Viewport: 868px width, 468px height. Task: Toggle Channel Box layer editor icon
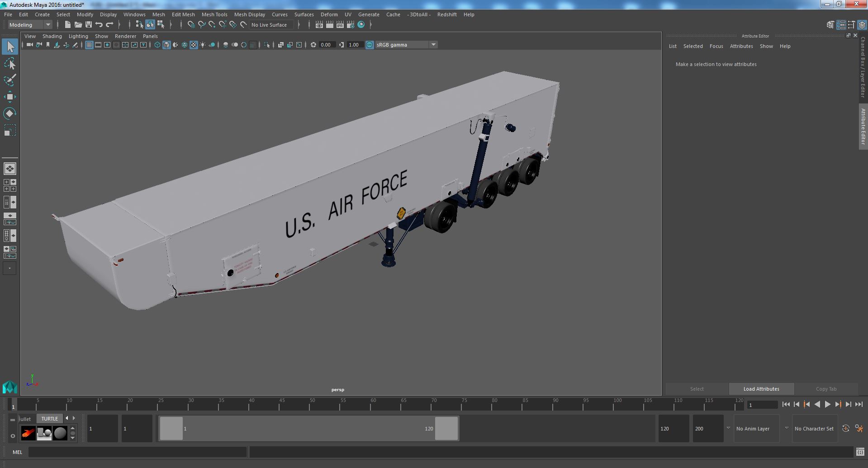coord(862,25)
